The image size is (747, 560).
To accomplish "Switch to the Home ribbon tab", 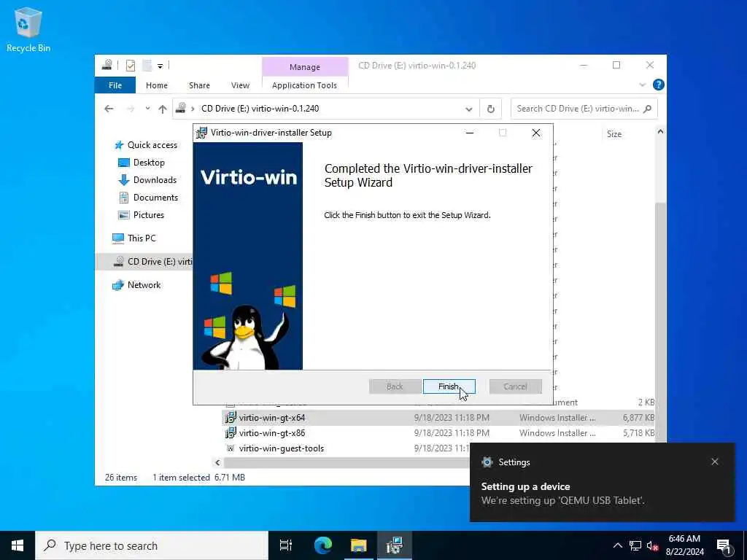I will 157,85.
